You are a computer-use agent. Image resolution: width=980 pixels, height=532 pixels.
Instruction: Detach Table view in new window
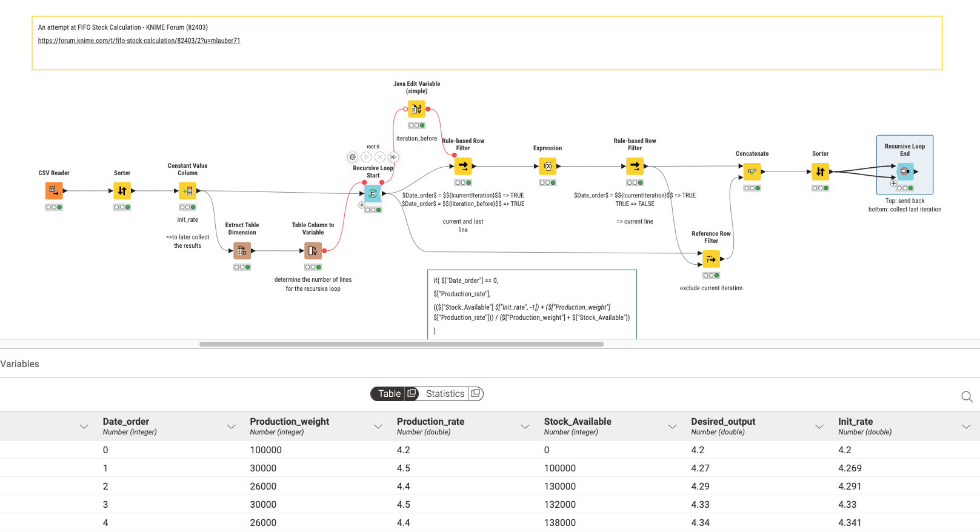(x=412, y=393)
